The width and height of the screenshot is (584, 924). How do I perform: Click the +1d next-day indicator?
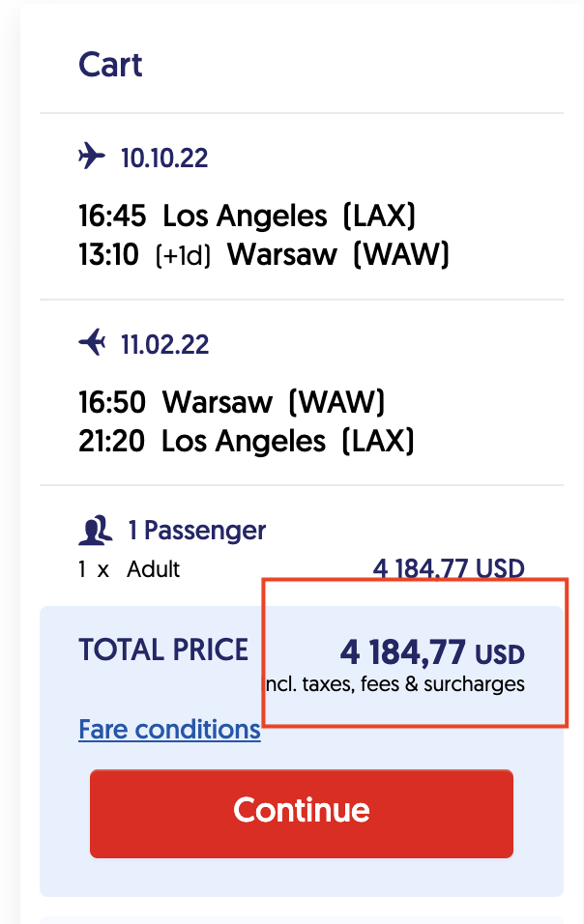(183, 257)
